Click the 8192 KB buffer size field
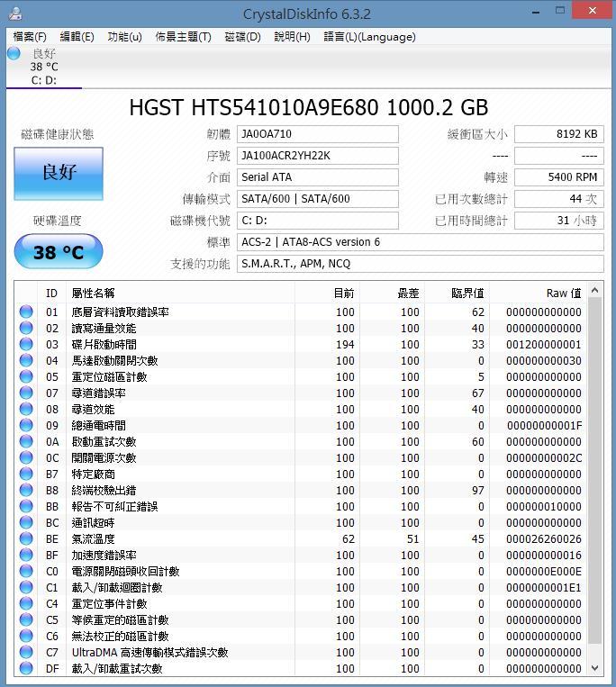This screenshot has height=687, width=616. [559, 134]
